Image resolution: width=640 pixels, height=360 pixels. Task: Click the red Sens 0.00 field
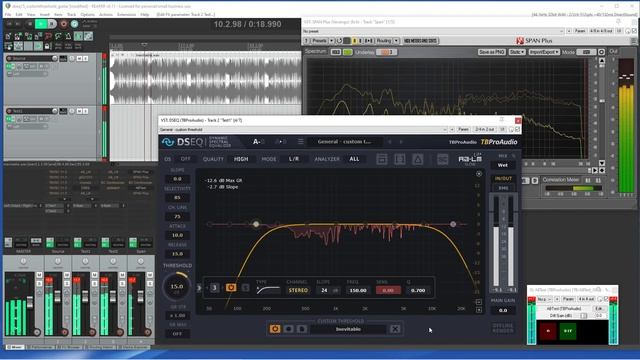[388, 290]
